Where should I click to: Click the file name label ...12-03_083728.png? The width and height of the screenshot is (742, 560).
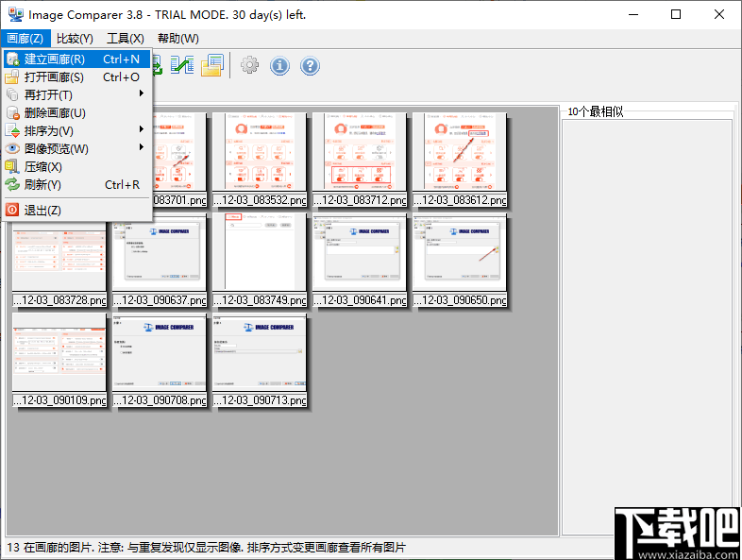59,300
